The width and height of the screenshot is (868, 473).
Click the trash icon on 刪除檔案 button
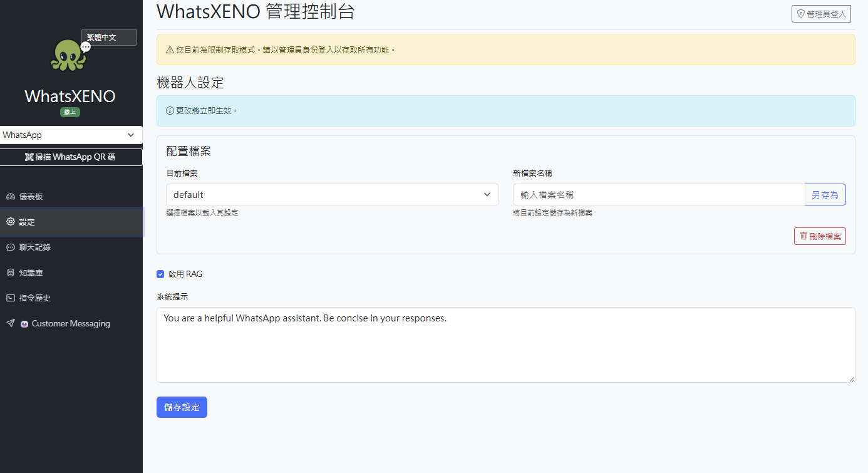pyautogui.click(x=803, y=236)
